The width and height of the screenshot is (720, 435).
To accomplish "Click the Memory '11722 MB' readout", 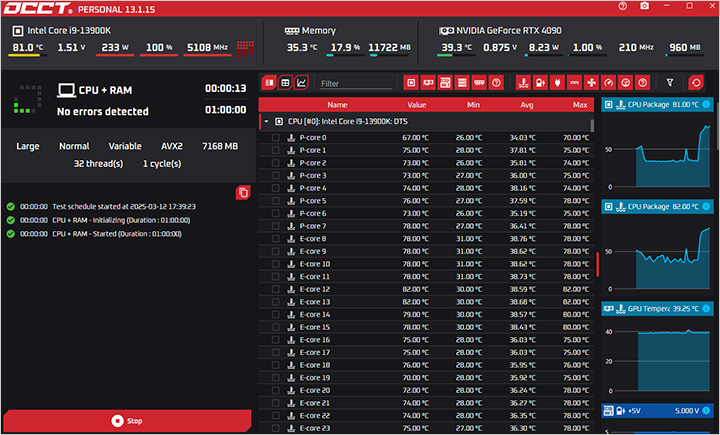I will tap(389, 47).
